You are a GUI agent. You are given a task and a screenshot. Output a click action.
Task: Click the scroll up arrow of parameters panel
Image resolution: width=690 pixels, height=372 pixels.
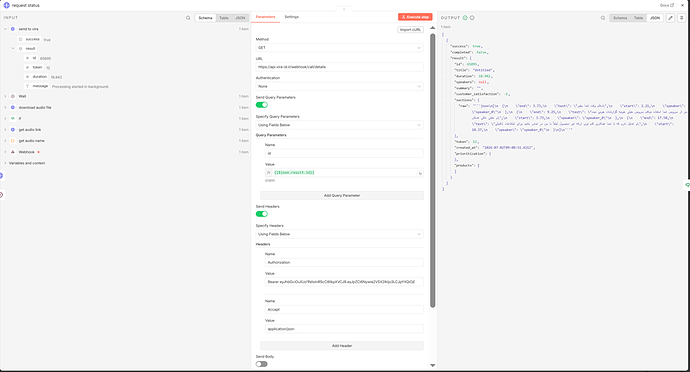[x=433, y=28]
